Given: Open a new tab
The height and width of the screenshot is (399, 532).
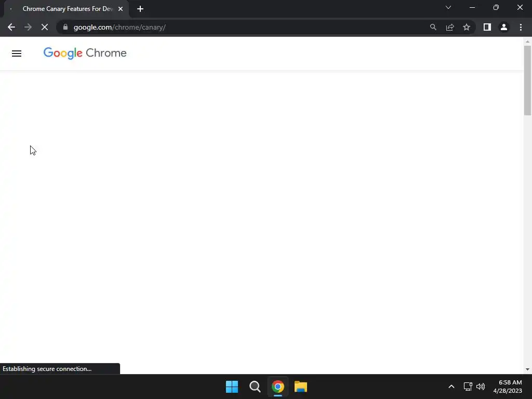Looking at the screenshot, I should [140, 9].
